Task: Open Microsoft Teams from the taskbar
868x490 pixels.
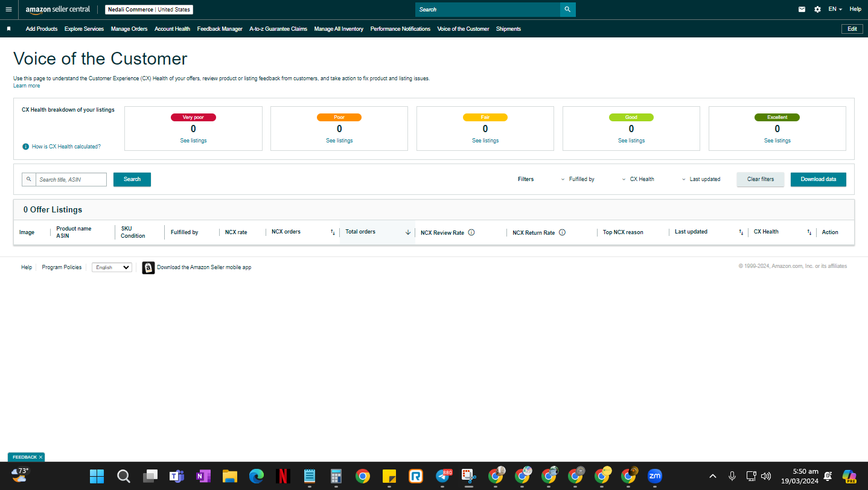Action: pos(176,476)
